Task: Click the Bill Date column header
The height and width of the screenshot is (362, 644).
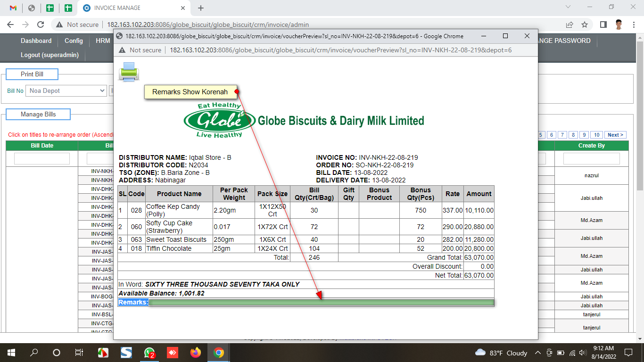Action: coord(42,146)
